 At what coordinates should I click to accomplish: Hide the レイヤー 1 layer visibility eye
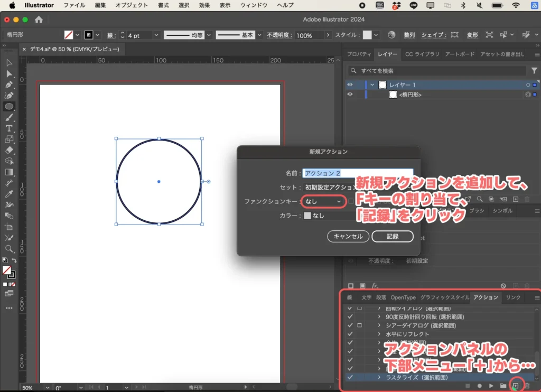coord(350,83)
